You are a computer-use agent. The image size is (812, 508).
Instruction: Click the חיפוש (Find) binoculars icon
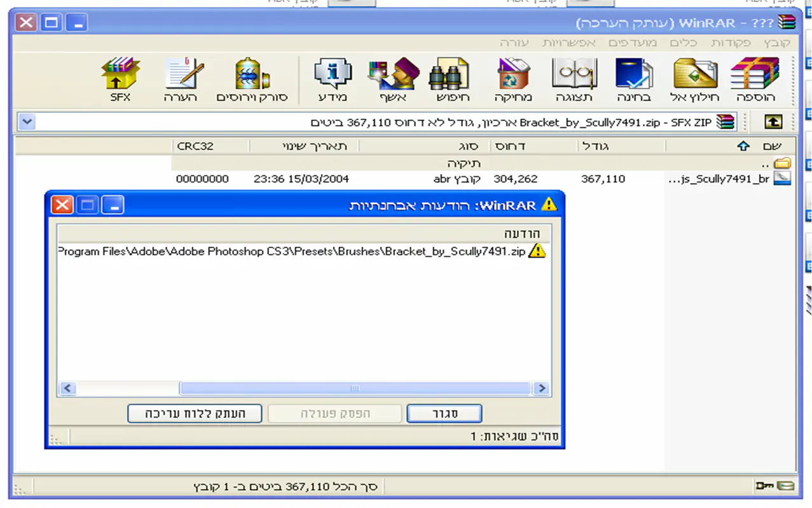pyautogui.click(x=452, y=79)
